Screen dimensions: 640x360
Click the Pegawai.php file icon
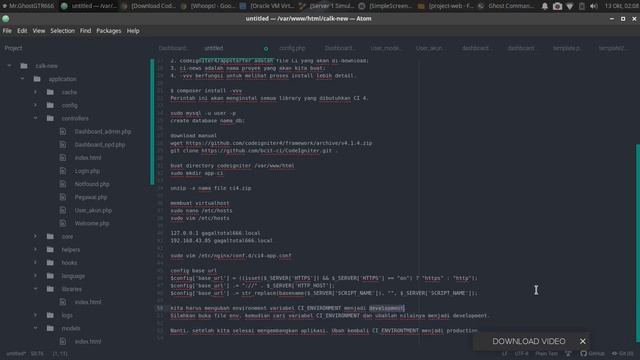pos(63,197)
